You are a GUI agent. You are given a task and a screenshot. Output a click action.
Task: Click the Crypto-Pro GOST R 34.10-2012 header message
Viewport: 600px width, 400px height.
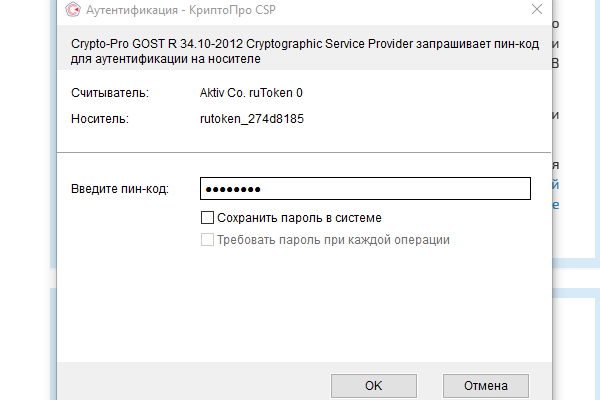coord(305,51)
